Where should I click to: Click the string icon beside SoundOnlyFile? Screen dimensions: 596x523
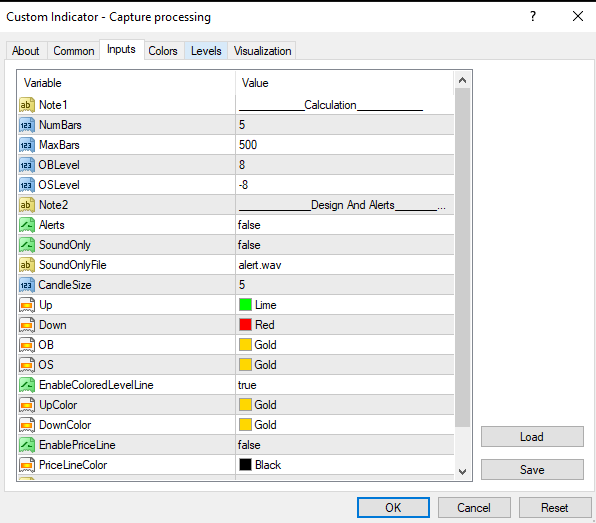(27, 265)
